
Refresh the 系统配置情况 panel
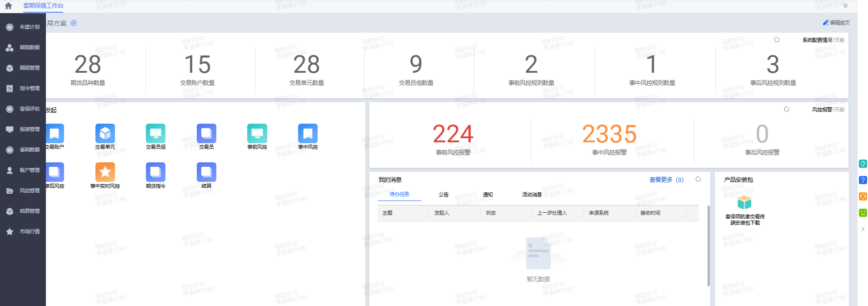click(x=777, y=40)
